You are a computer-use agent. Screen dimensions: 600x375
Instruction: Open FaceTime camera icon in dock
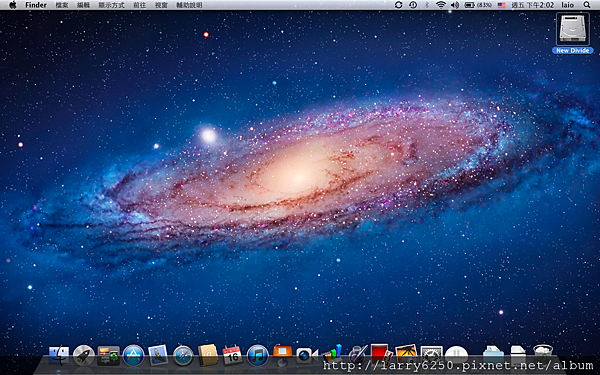pyautogui.click(x=307, y=355)
